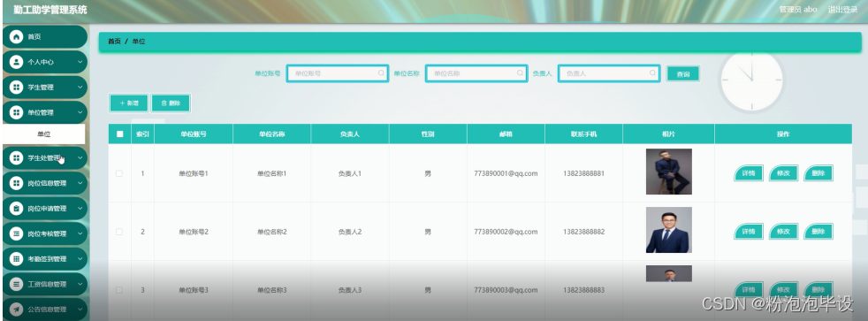This screenshot has height=321, width=868.
Task: Click 退出登录 to log out
Action: pos(842,10)
